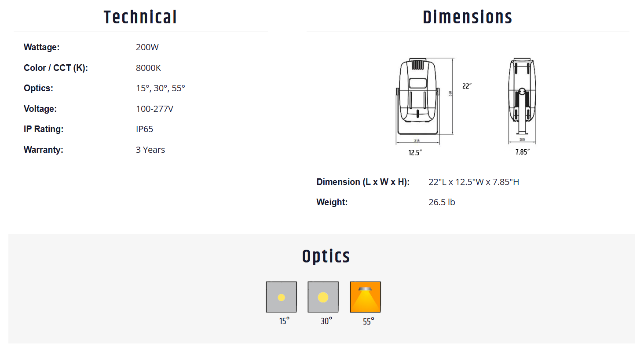644x347 pixels.
Task: Click the Optics row value 15°, 30°, 55°
Action: coord(161,88)
